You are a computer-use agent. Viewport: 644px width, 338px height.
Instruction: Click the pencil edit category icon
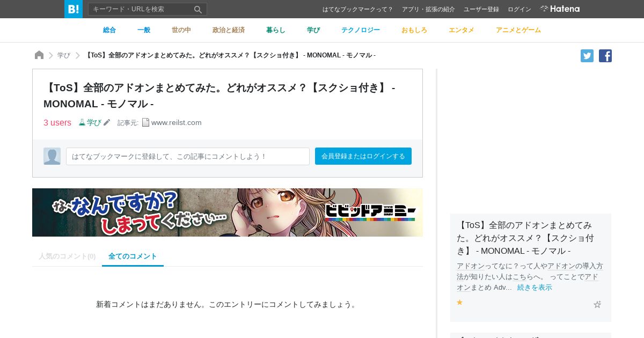pos(107,122)
